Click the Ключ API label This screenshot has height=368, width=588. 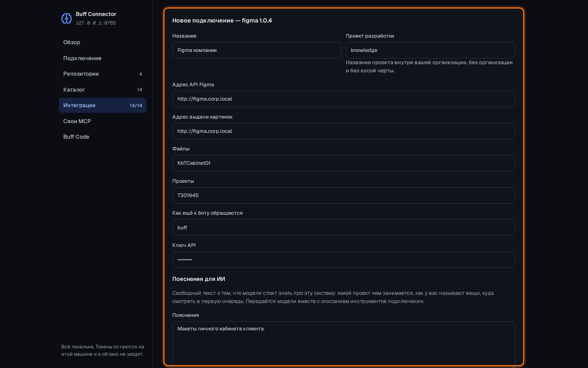[x=184, y=245]
